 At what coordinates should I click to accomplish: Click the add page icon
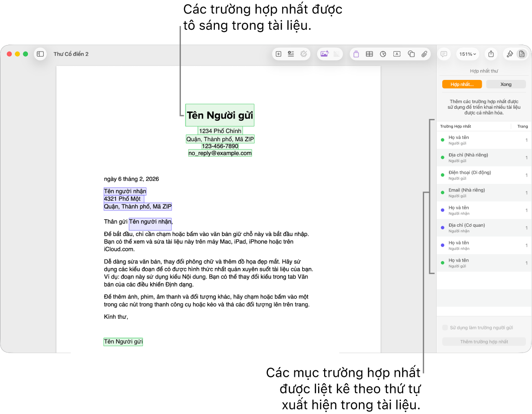click(279, 54)
